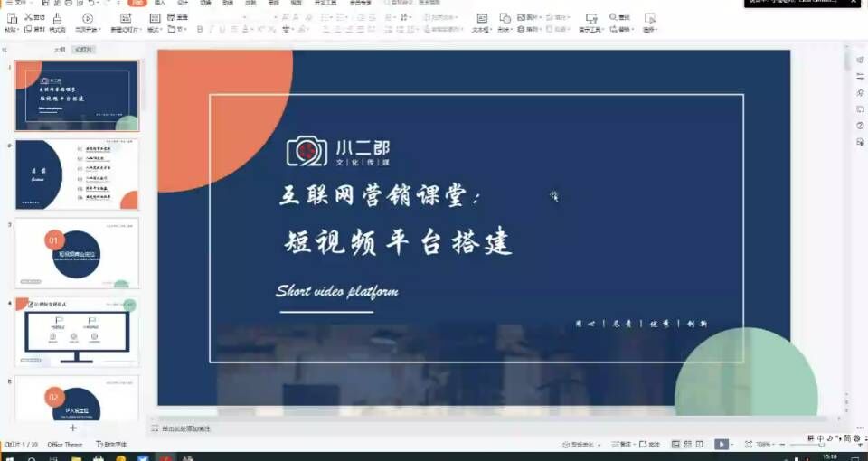Toggle Bold text formatting
This screenshot has width=868, height=461.
coord(198,30)
